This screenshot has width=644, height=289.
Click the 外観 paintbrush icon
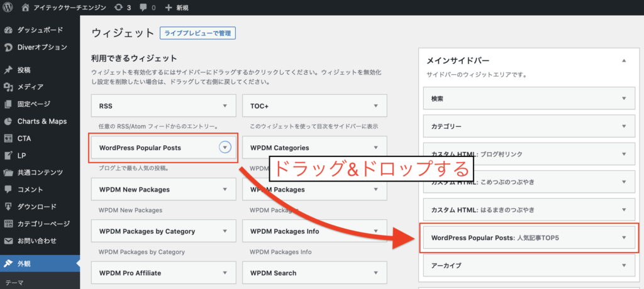tap(8, 264)
